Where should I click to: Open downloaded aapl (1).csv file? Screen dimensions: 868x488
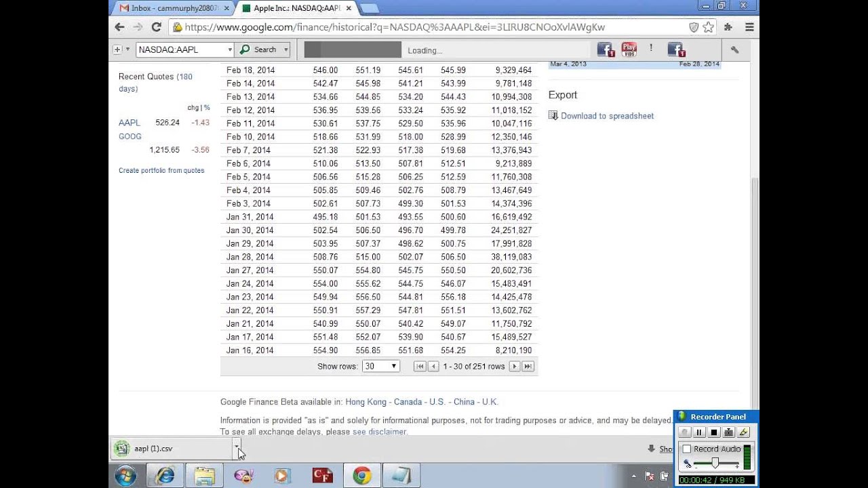click(x=171, y=448)
